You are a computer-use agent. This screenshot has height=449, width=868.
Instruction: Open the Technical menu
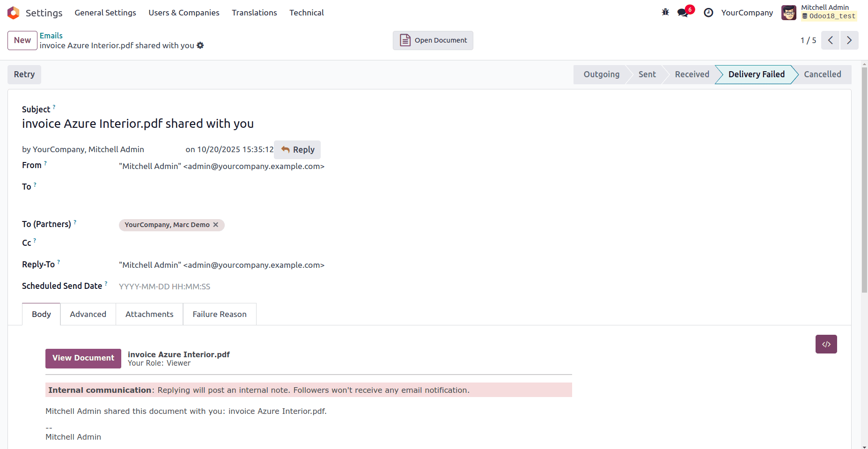pos(307,13)
